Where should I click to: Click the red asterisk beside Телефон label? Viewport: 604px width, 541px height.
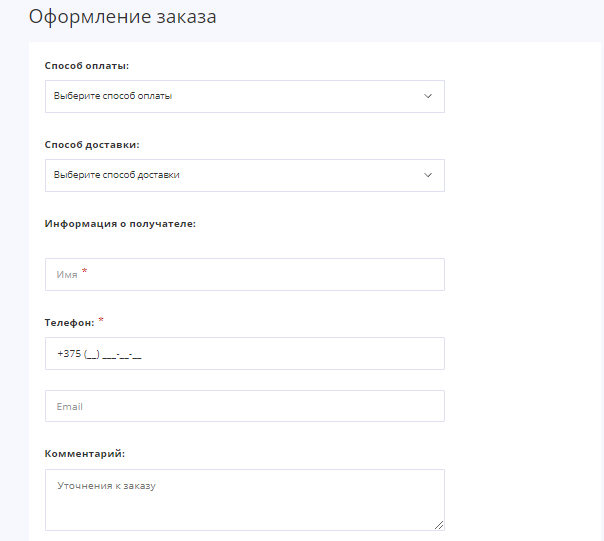pyautogui.click(x=101, y=320)
